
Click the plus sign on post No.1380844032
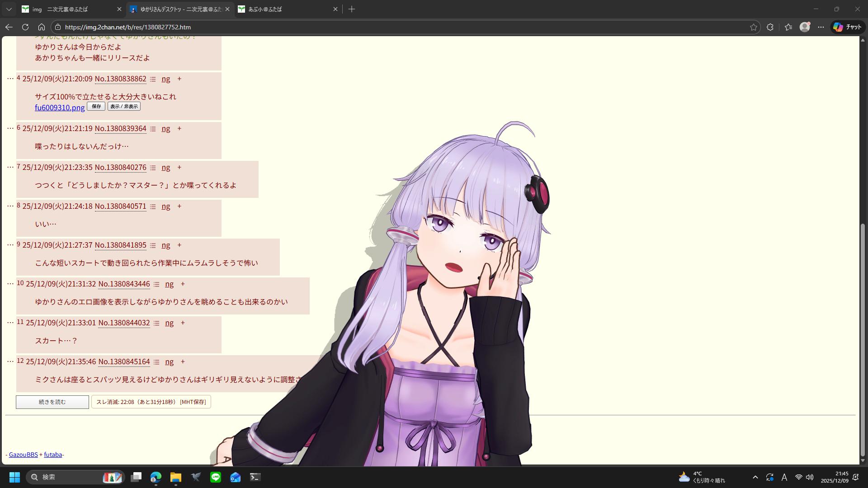click(183, 323)
